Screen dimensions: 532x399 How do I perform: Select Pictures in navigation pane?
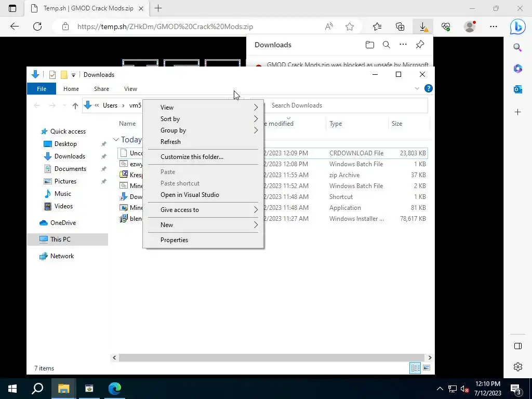[65, 181]
